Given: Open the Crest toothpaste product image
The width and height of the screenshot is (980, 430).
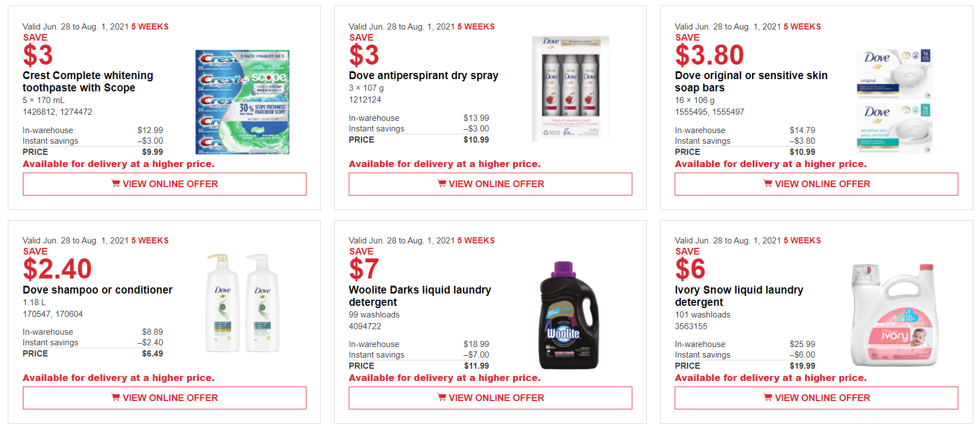Looking at the screenshot, I should [x=242, y=102].
